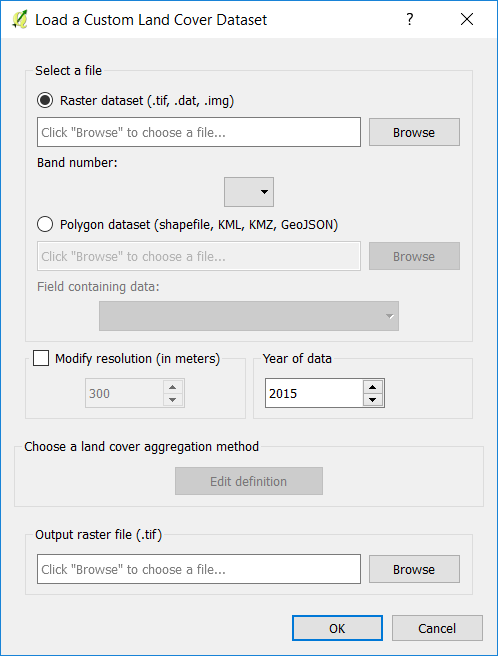Click the Edit definition button

coord(249,481)
